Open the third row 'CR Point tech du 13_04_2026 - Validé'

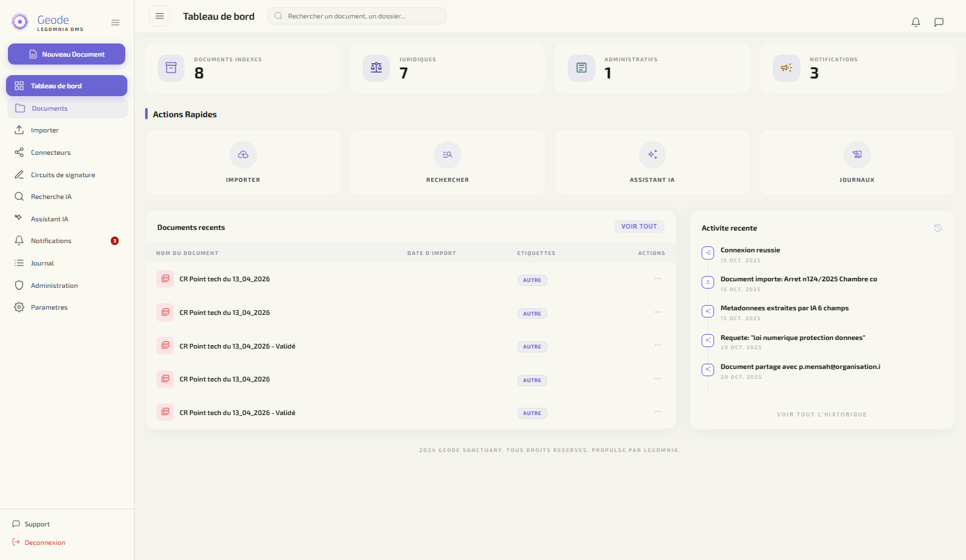[237, 346]
